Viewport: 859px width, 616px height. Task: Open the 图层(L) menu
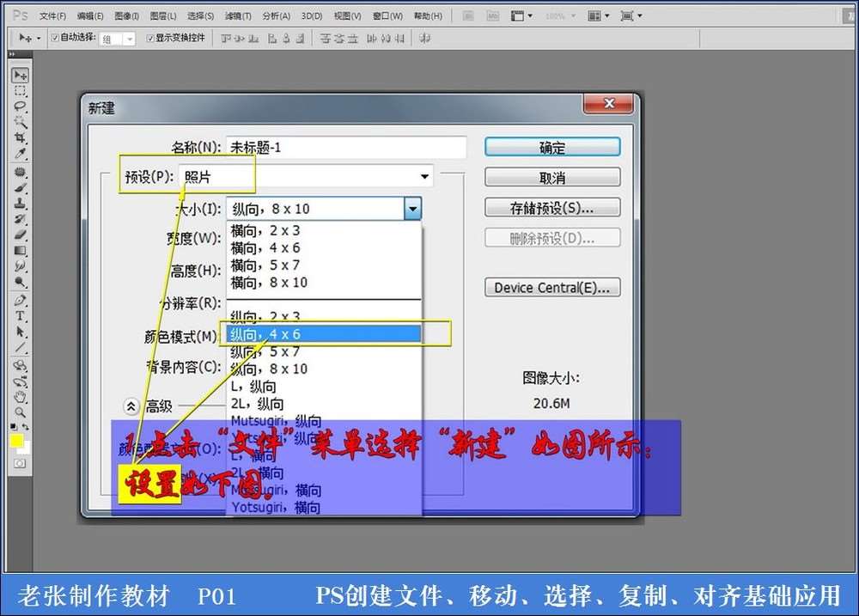(x=163, y=15)
